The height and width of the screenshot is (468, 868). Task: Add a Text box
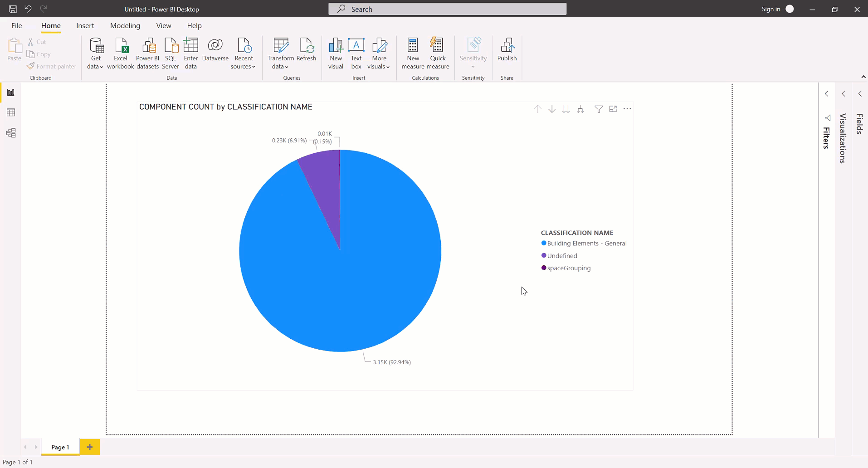[x=356, y=54]
